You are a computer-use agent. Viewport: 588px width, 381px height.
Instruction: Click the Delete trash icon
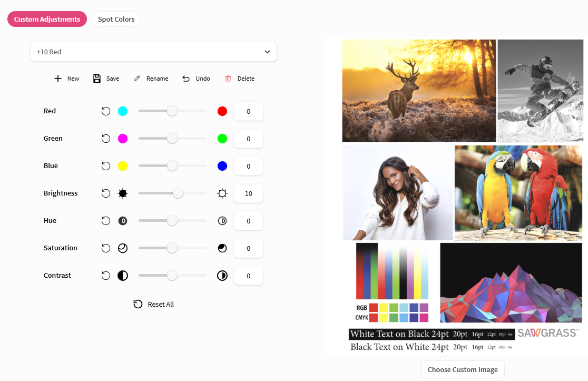click(x=228, y=79)
